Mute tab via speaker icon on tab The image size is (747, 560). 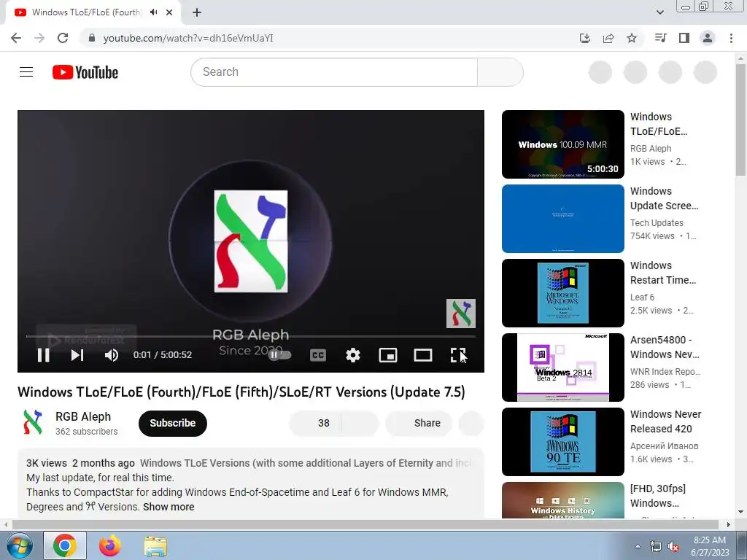point(153,12)
